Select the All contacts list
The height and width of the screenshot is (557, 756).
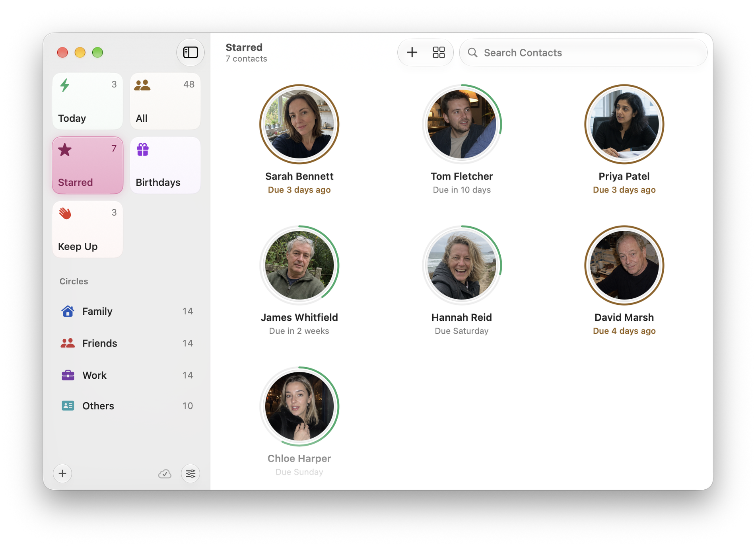[165, 101]
